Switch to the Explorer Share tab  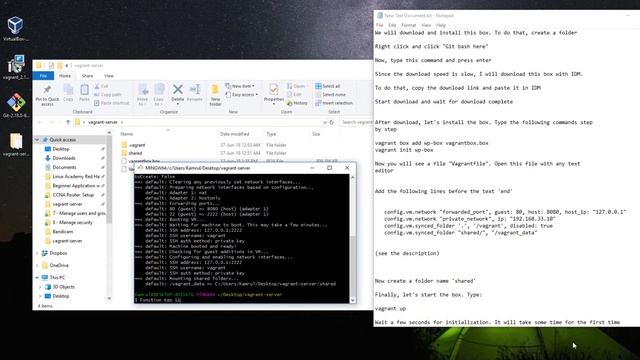tap(87, 76)
